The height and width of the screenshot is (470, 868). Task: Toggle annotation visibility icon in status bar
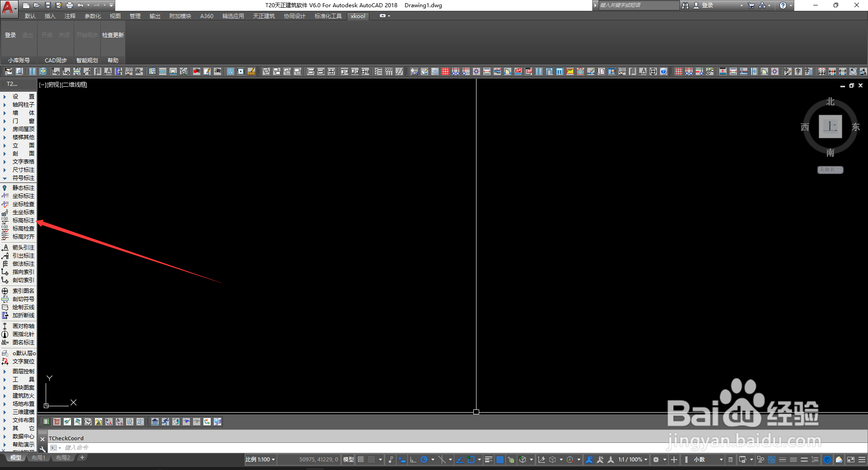589,460
